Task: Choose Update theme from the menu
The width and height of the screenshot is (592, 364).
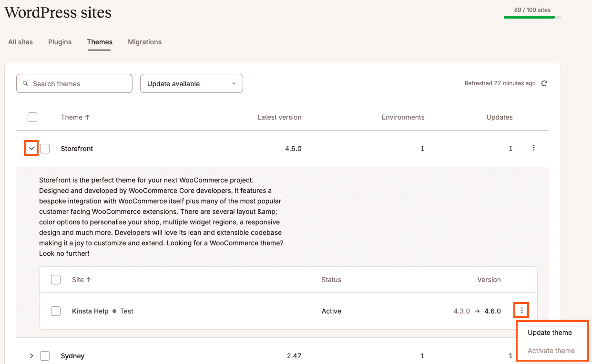Action: (x=550, y=333)
